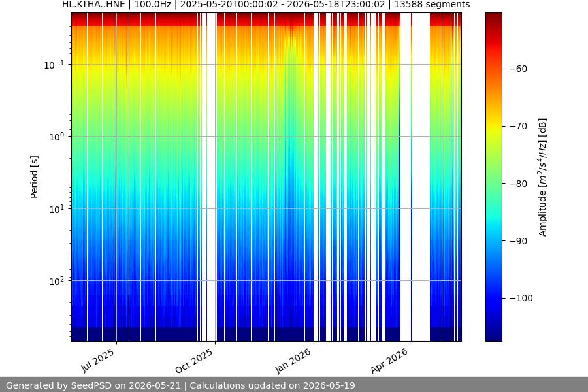
Task: Select the 'Apr 2026' x-axis label
Action: (x=389, y=361)
